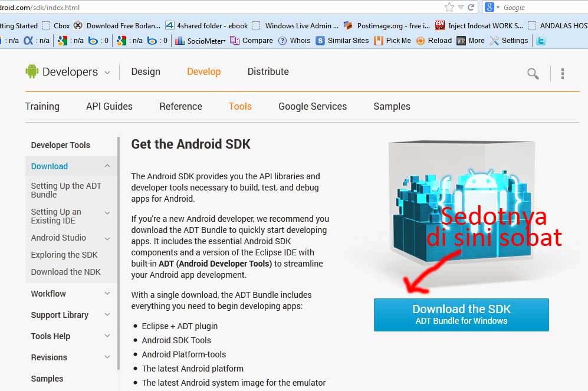588x391 pixels.
Task: Open the Download sidebar link
Action: click(x=49, y=166)
